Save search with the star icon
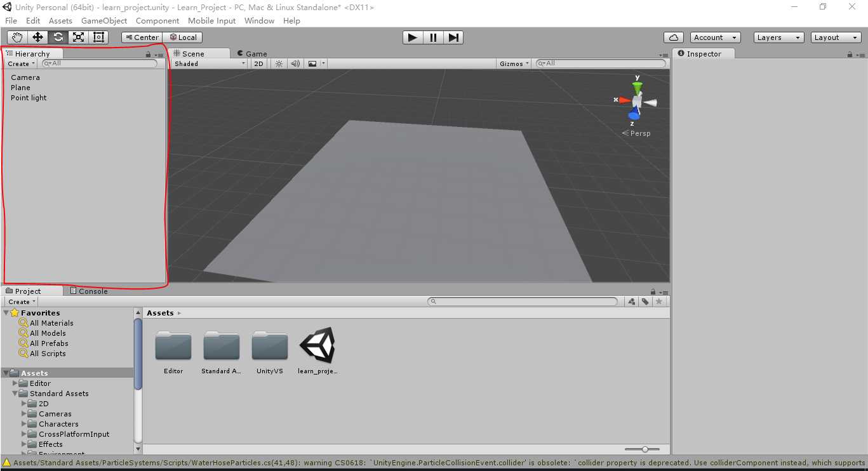This screenshot has height=471, width=868. pos(659,302)
